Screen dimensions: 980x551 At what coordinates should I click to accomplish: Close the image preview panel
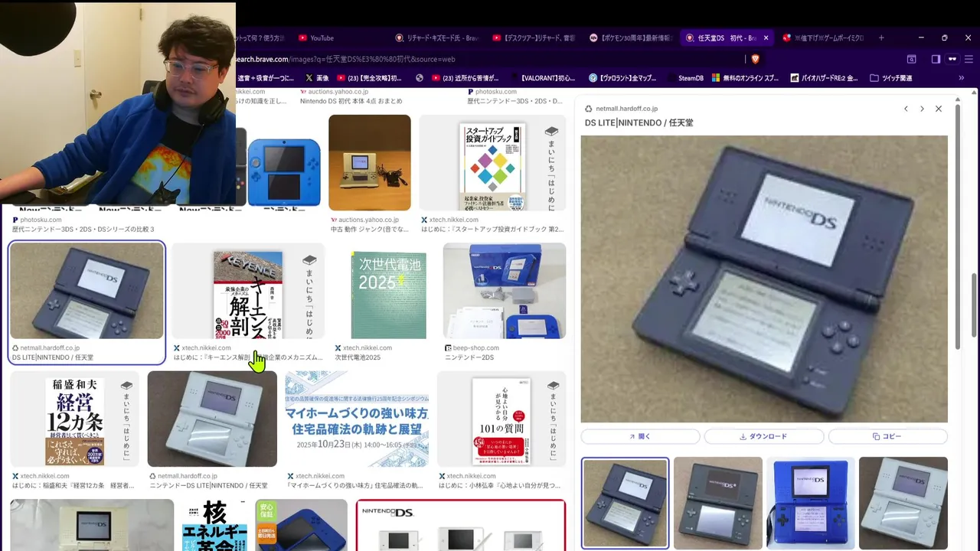pyautogui.click(x=939, y=109)
